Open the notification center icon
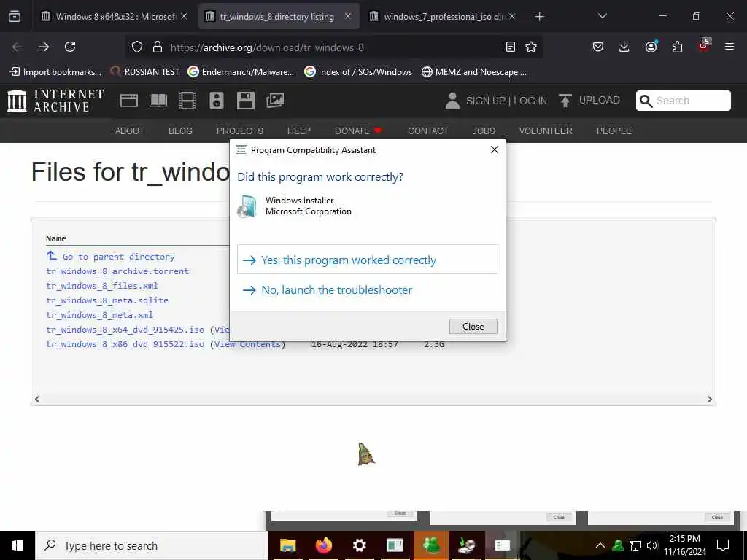The width and height of the screenshot is (747, 560). point(723,545)
